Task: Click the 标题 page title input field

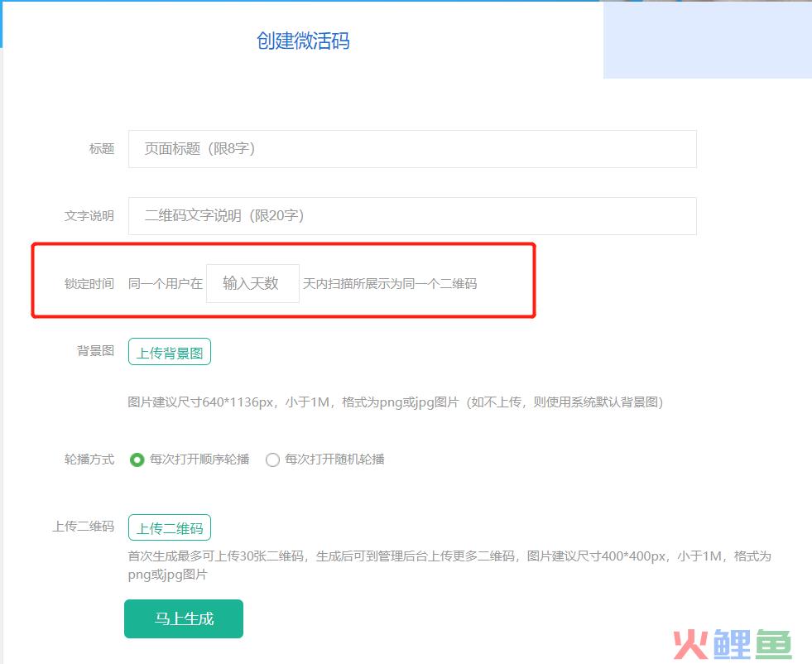Action: click(x=412, y=149)
